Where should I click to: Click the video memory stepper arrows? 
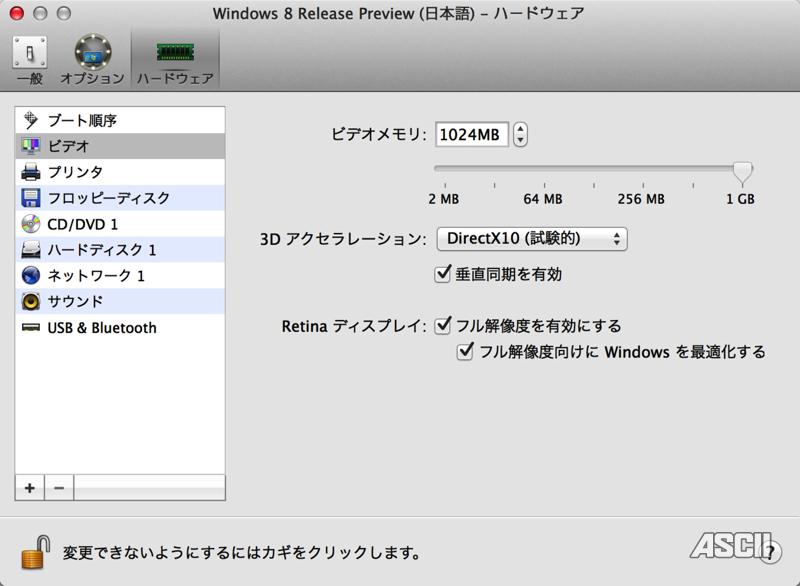pyautogui.click(x=520, y=135)
